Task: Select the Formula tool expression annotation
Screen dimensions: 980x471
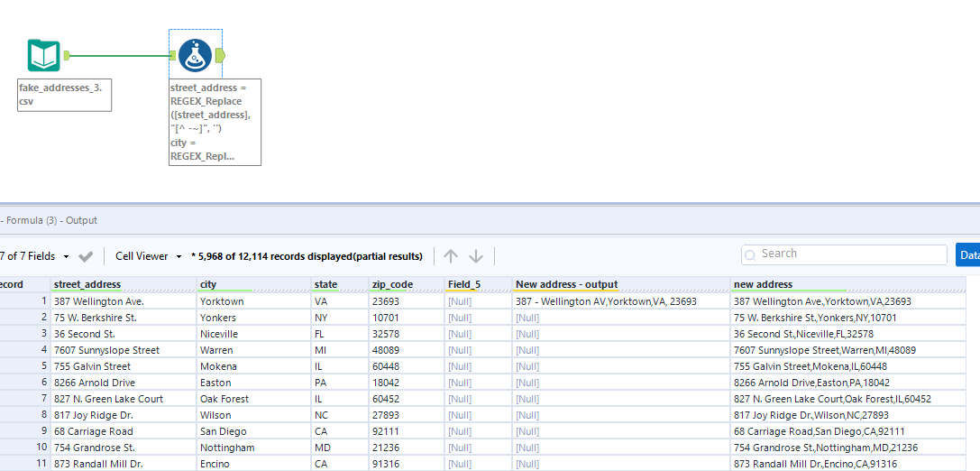Action: [215, 122]
